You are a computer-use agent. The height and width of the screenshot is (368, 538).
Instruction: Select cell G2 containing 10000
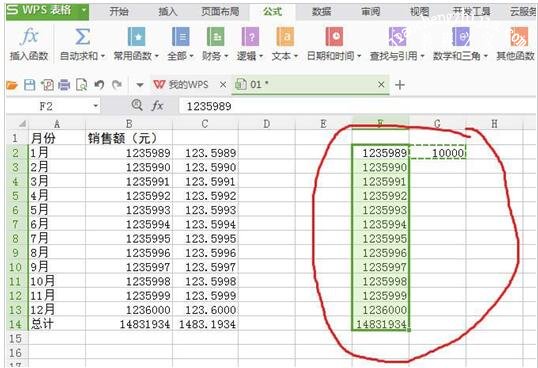coord(437,153)
